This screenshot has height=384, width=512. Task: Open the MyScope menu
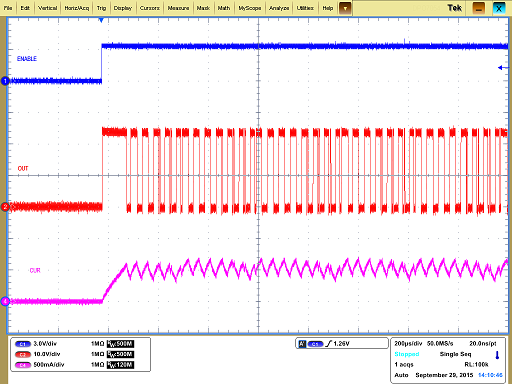click(250, 8)
